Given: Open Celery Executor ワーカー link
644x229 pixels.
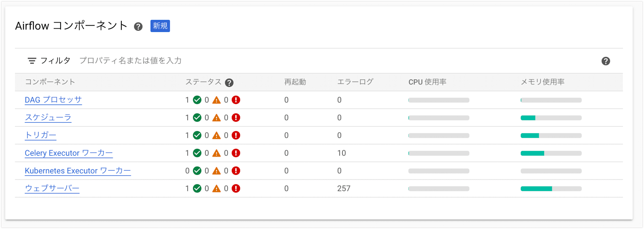Looking at the screenshot, I should point(69,153).
